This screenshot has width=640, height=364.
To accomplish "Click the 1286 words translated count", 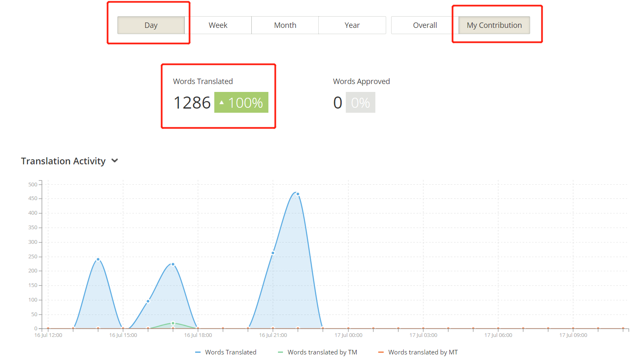I will coord(192,103).
